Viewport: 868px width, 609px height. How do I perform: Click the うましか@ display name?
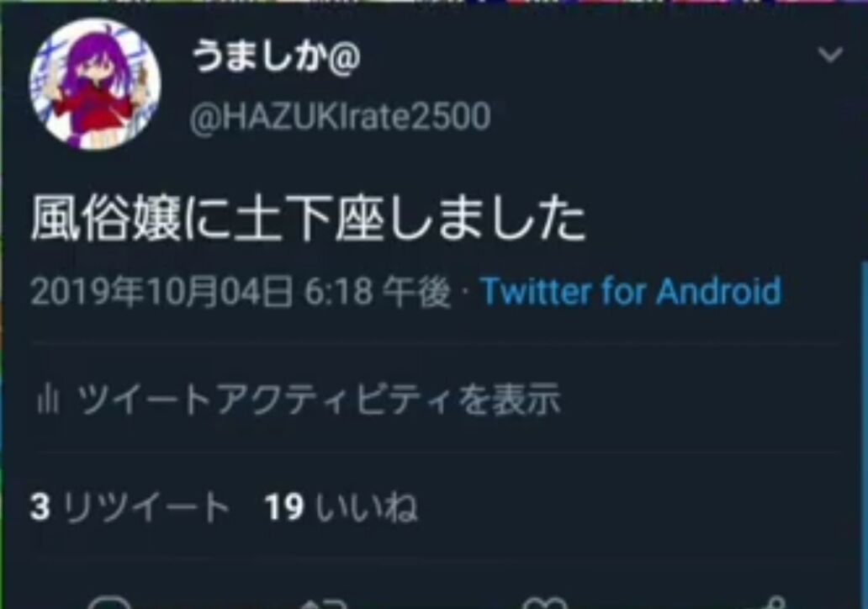pos(276,56)
